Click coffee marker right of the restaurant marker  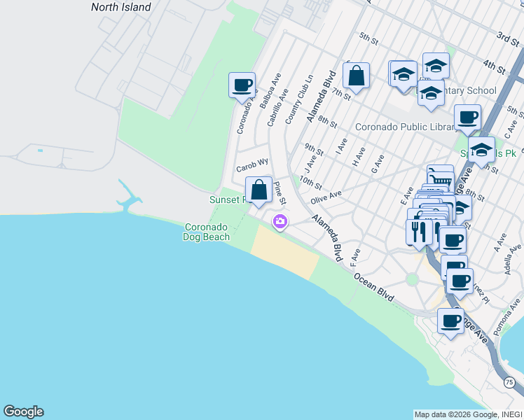(x=453, y=240)
